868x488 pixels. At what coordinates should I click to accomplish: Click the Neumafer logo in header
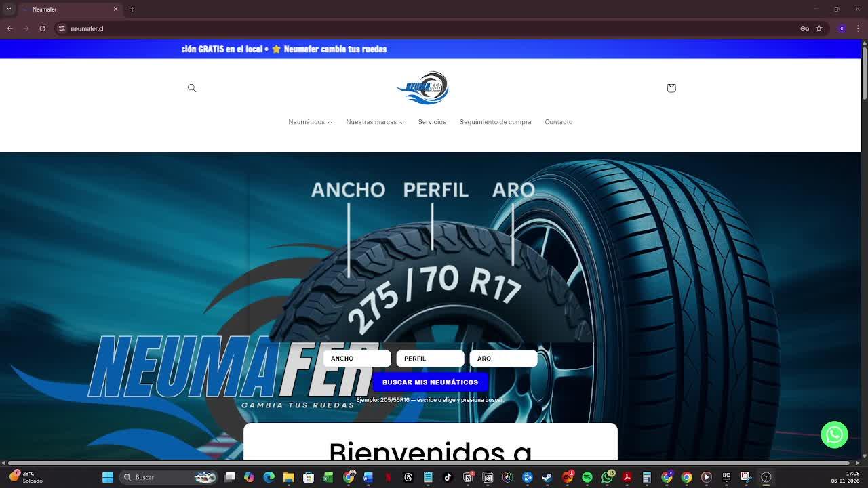[422, 88]
